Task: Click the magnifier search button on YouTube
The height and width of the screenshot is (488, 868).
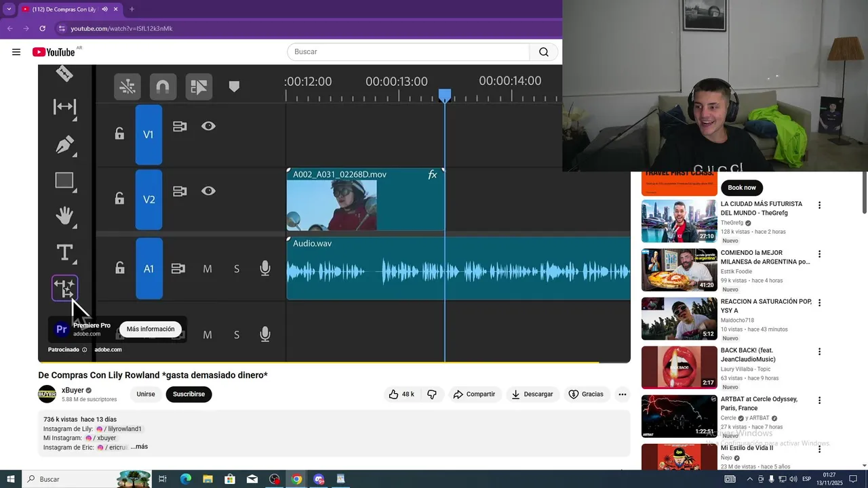Action: tap(544, 52)
